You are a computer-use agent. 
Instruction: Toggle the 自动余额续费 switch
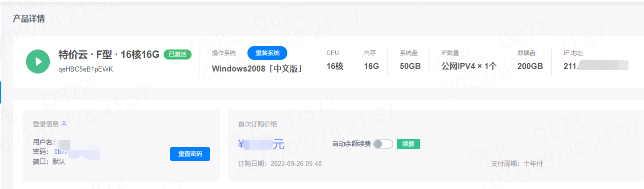(383, 144)
